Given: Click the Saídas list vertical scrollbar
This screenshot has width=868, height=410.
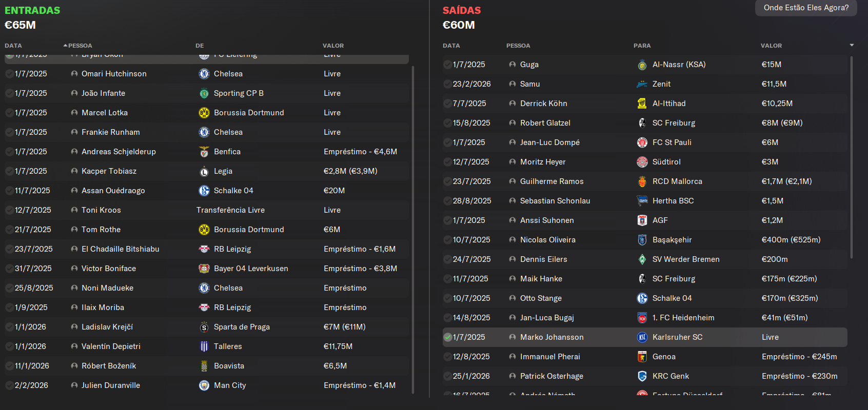Looking at the screenshot, I should [x=851, y=157].
